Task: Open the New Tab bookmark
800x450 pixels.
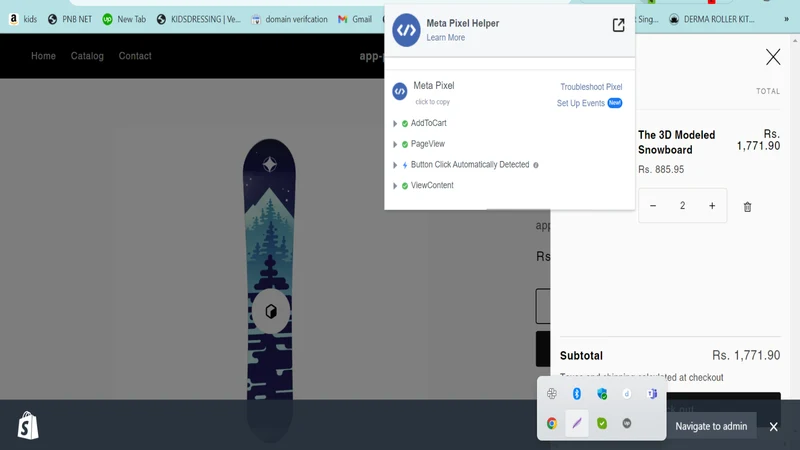Action: (124, 19)
